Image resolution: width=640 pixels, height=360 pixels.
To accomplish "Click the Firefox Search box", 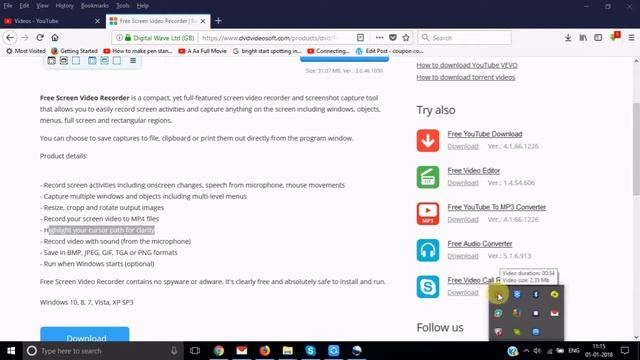I will (x=464, y=38).
